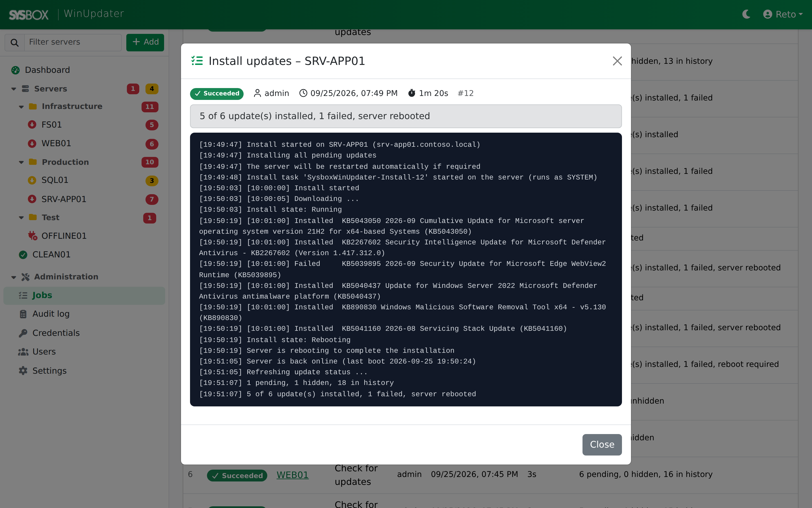Collapse the Production folder
812x508 pixels.
(x=21, y=162)
